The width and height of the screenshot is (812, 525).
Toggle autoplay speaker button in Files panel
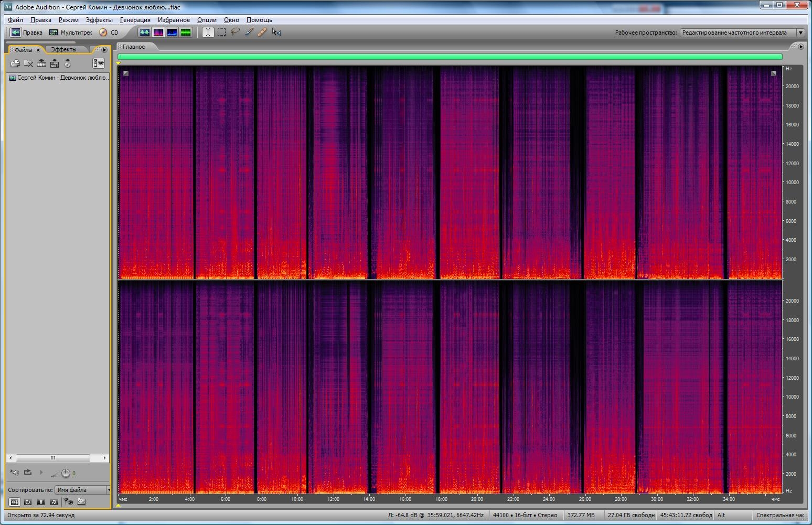pyautogui.click(x=14, y=473)
